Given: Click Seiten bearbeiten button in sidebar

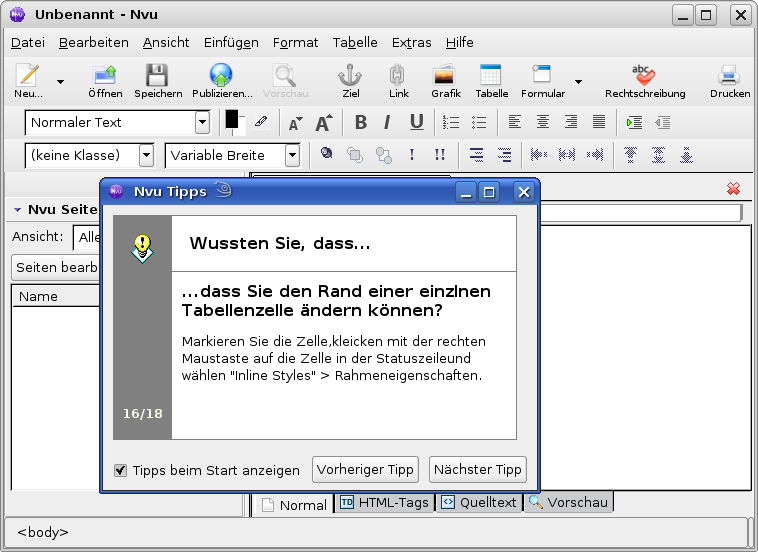Looking at the screenshot, I should click(56, 267).
